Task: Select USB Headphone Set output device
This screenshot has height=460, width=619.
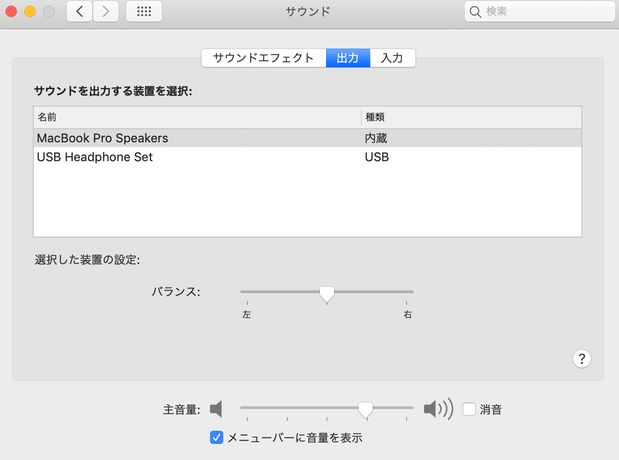Action: coord(308,157)
